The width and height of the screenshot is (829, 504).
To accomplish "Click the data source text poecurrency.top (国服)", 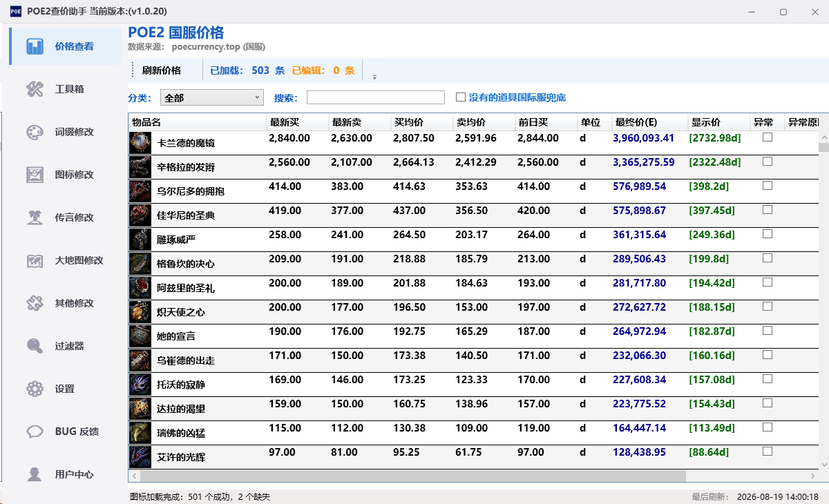I will 218,47.
